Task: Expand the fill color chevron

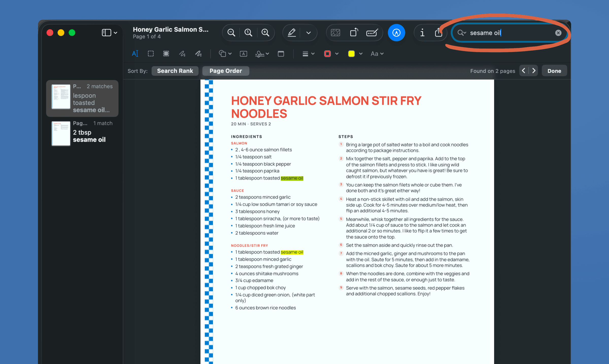Action: click(x=361, y=53)
